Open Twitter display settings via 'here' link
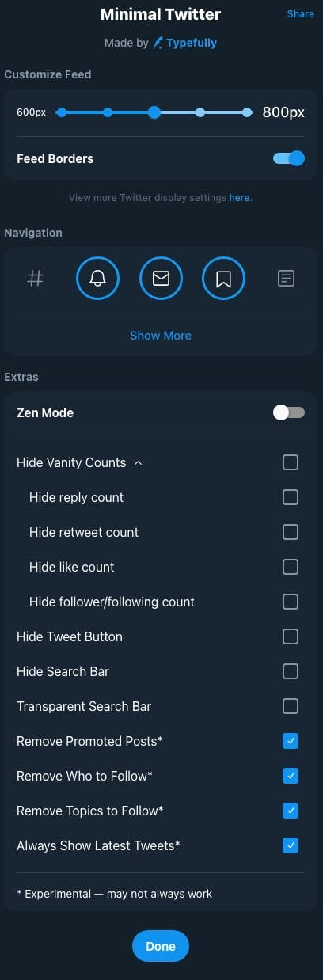 [239, 198]
